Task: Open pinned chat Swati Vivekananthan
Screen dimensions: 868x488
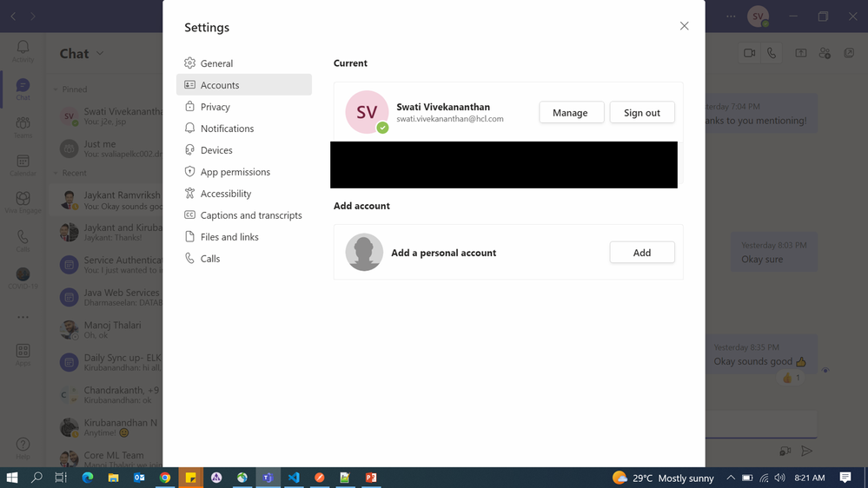Action: (x=108, y=116)
